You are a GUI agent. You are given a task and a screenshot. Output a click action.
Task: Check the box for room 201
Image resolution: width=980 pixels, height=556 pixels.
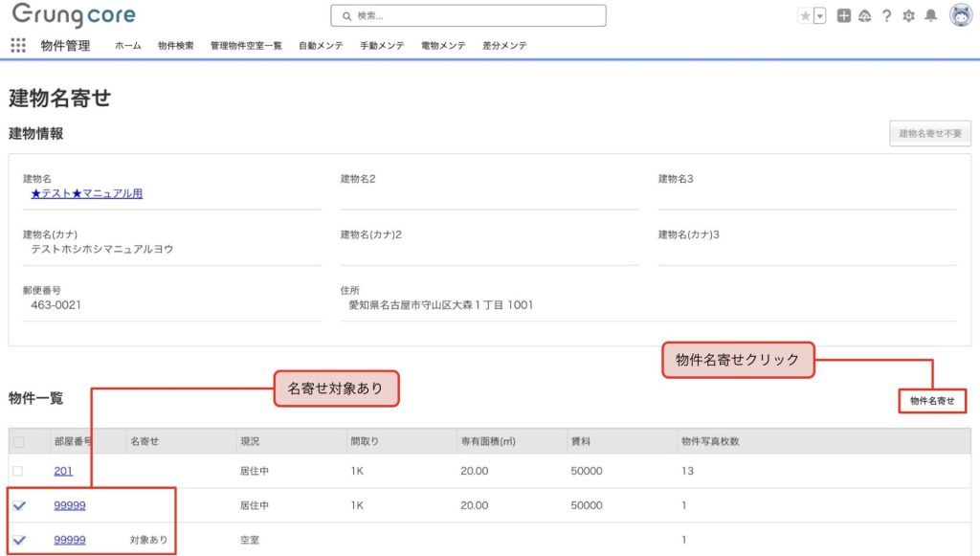18,471
